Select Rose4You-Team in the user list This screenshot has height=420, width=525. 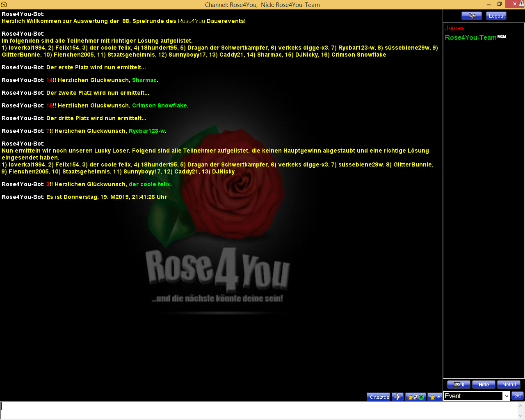tap(470, 38)
